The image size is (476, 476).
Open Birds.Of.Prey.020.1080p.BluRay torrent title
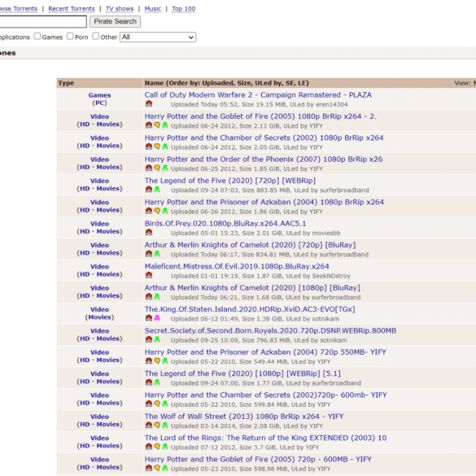tap(225, 224)
